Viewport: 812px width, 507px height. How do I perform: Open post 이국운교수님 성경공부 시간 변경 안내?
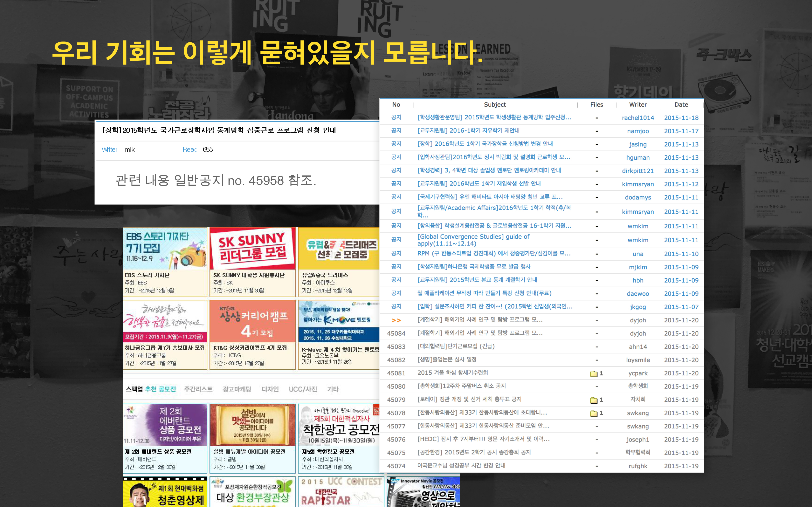(461, 466)
